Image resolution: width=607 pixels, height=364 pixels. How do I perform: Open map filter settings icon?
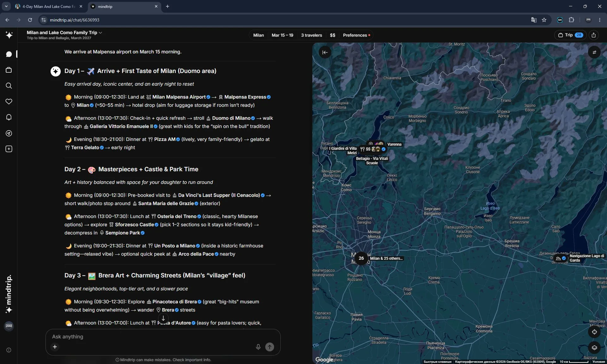point(594,52)
